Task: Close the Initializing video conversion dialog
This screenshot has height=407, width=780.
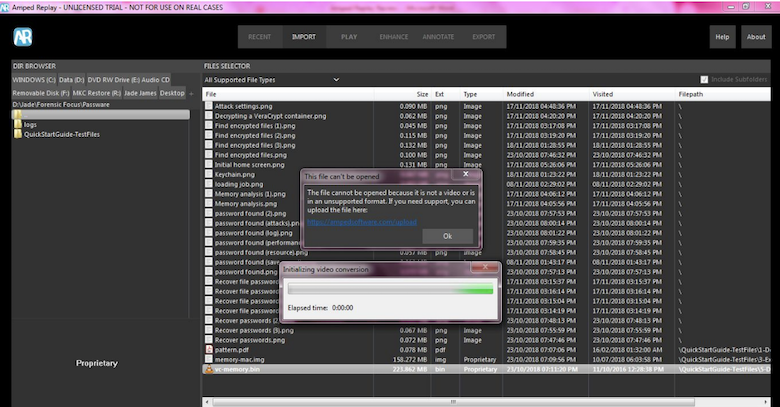Action: 485,267
